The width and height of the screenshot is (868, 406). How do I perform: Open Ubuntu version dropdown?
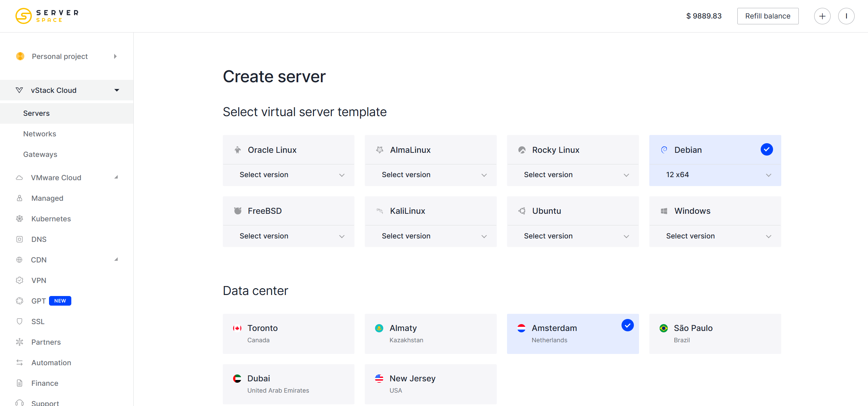[x=573, y=236]
